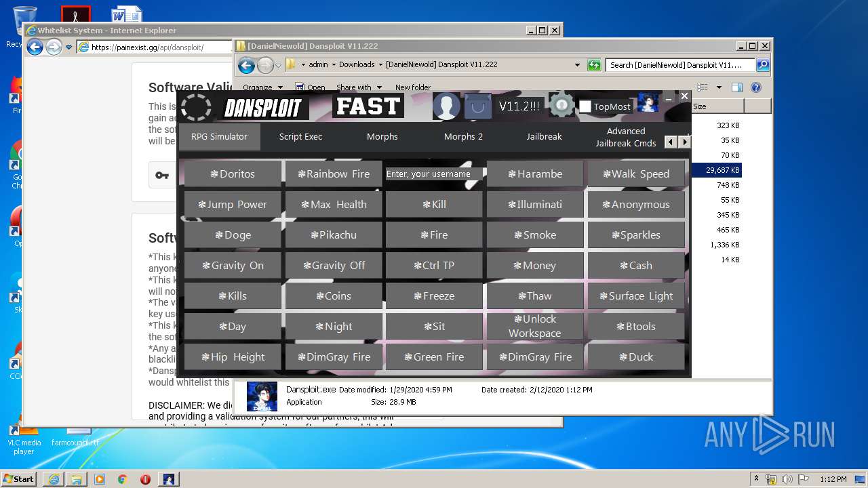
Task: Apply the Gravity Off command
Action: click(334, 266)
